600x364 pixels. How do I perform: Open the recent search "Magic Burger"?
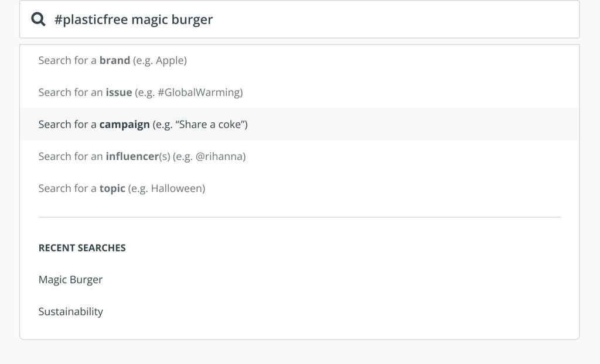pos(70,280)
